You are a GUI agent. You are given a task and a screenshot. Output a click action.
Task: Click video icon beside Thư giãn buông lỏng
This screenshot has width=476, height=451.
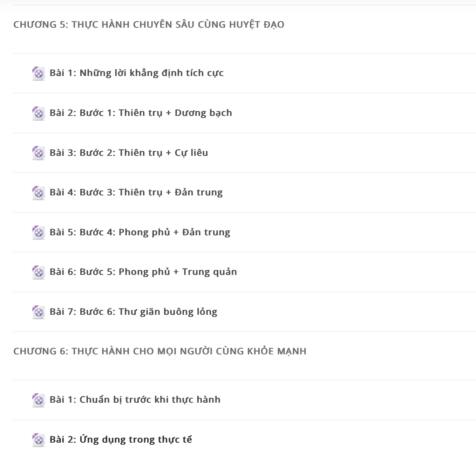39,312
